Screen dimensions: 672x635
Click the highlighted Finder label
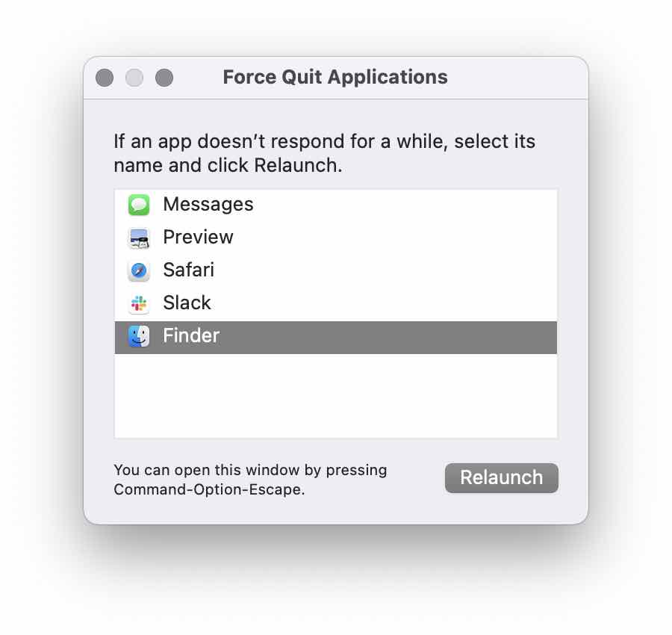pyautogui.click(x=191, y=335)
